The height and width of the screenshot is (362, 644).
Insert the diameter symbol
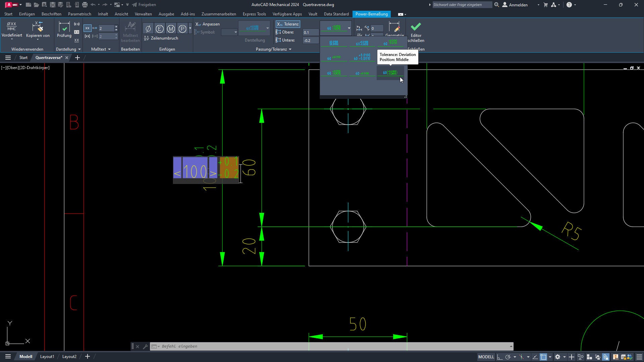pyautogui.click(x=148, y=29)
